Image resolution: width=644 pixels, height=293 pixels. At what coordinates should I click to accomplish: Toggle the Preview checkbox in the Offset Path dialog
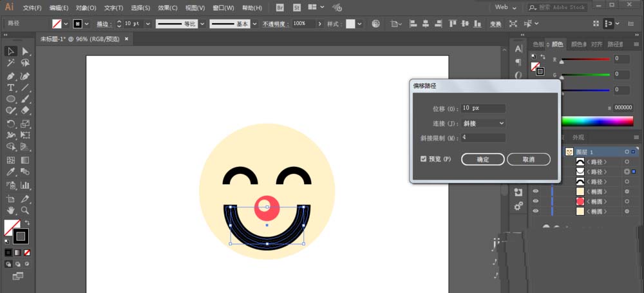(x=423, y=158)
